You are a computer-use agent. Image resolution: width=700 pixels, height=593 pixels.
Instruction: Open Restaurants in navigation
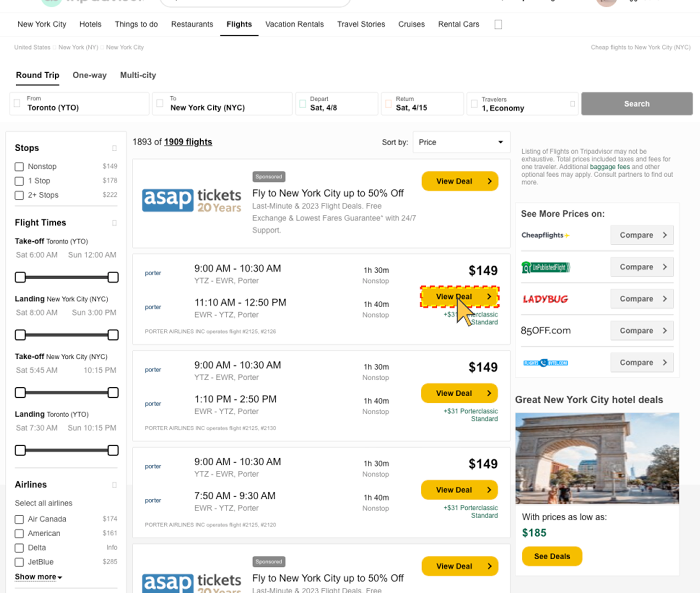192,24
